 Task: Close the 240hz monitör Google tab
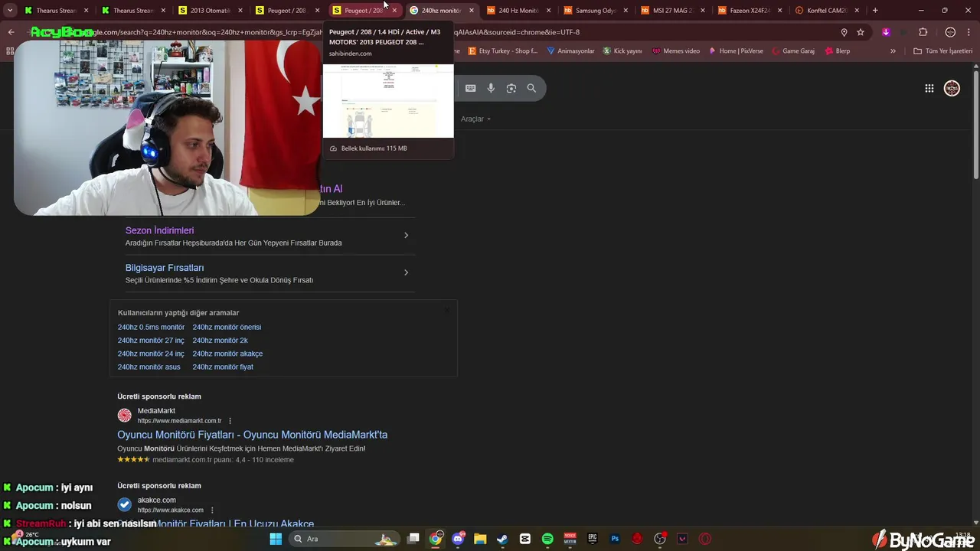(x=471, y=11)
